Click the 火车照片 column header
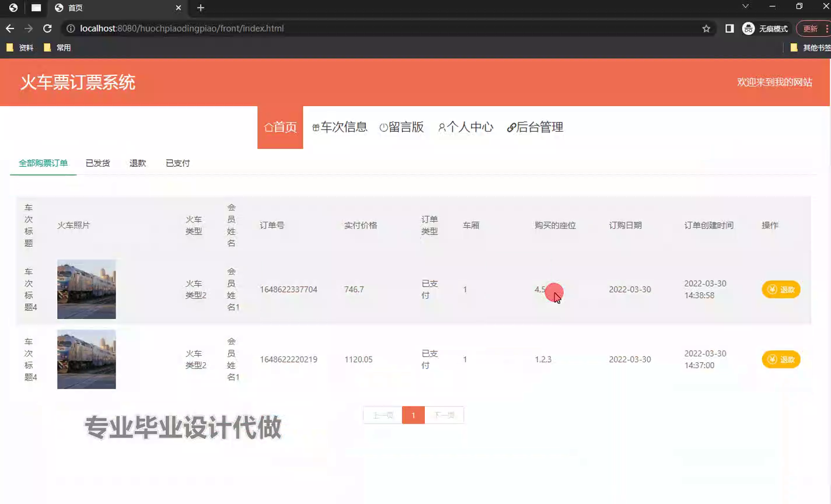 (x=74, y=225)
